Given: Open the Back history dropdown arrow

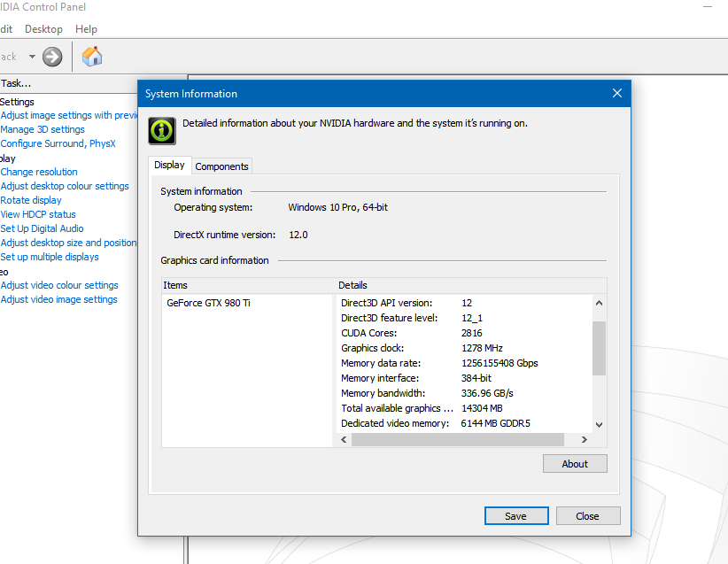Looking at the screenshot, I should (x=32, y=57).
